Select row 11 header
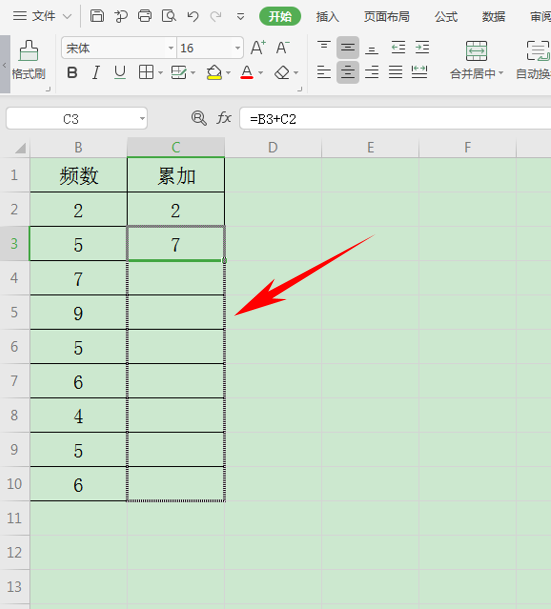Viewport: 551px width, 609px height. coord(14,518)
